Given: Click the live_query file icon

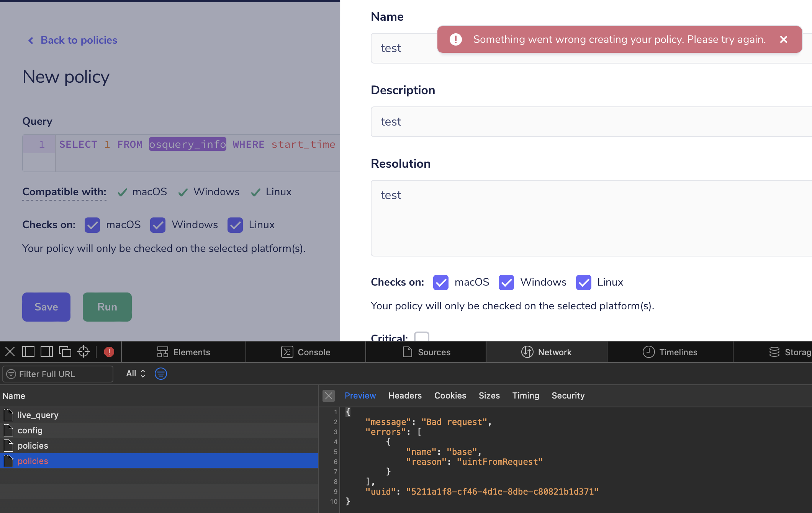Looking at the screenshot, I should 8,415.
